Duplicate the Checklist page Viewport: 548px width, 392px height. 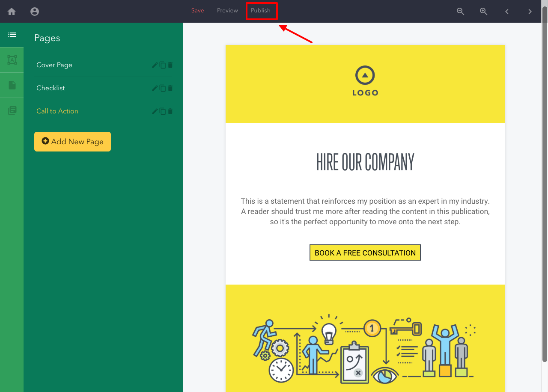(163, 88)
